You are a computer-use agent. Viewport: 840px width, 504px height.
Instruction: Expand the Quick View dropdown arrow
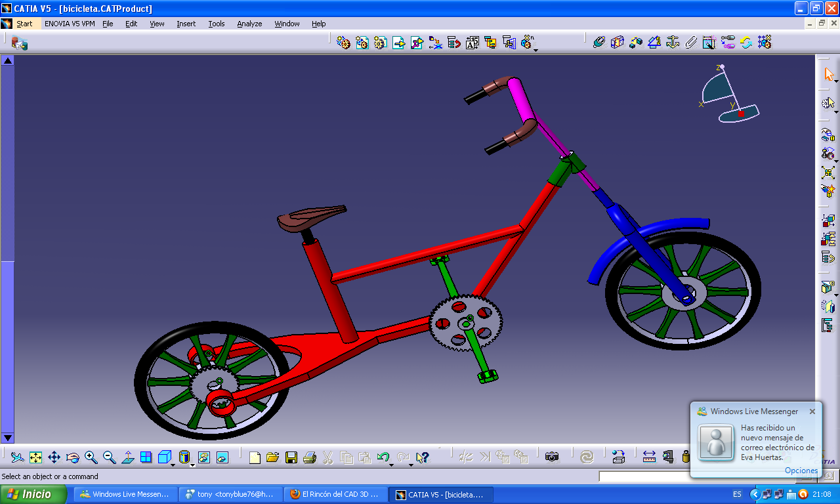pos(173,465)
